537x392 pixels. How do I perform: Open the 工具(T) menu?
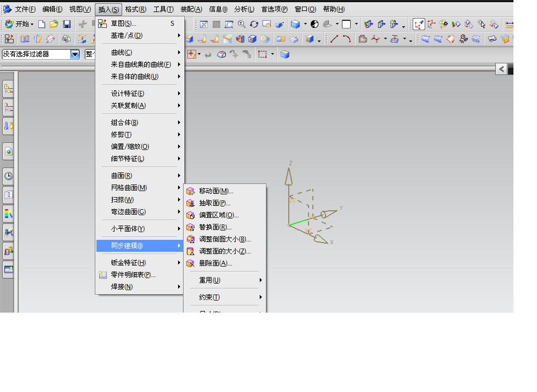tap(163, 9)
